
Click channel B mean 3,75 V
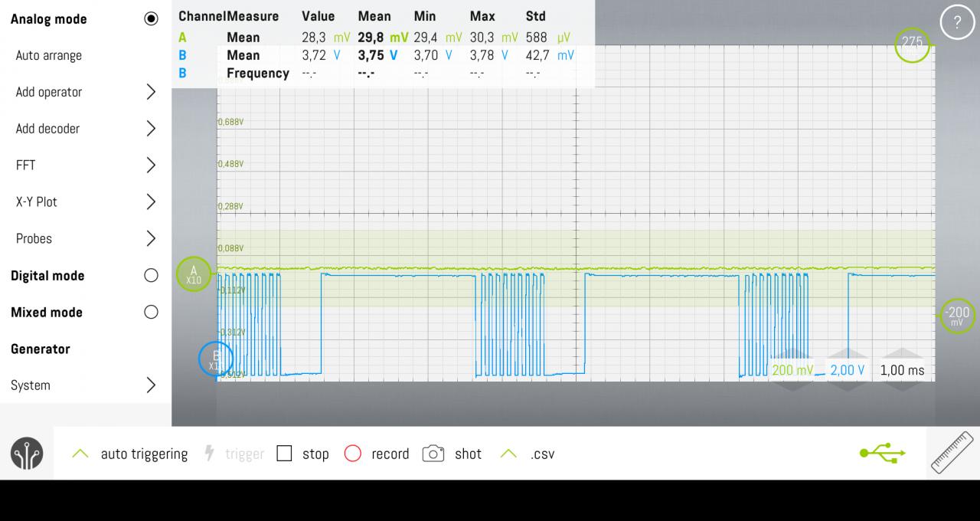coord(378,55)
